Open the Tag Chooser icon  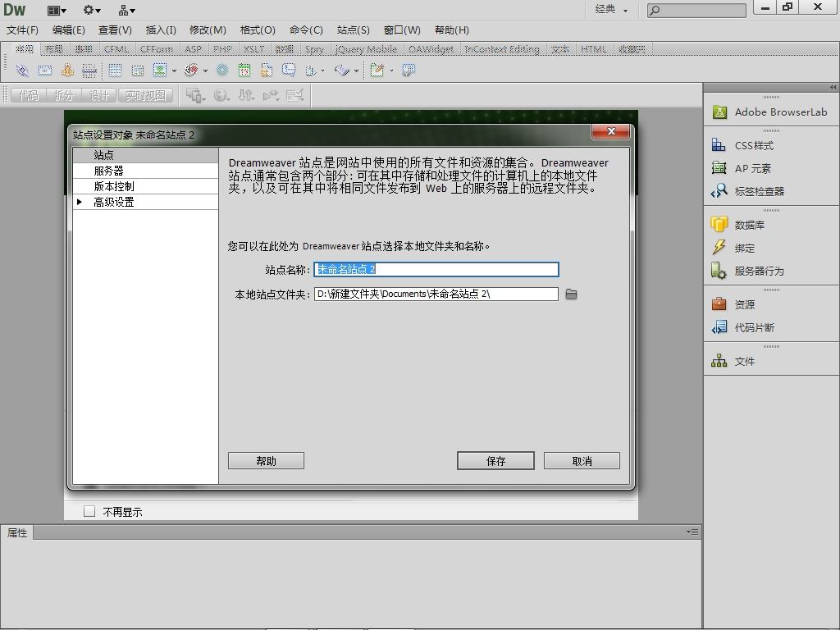(x=409, y=70)
